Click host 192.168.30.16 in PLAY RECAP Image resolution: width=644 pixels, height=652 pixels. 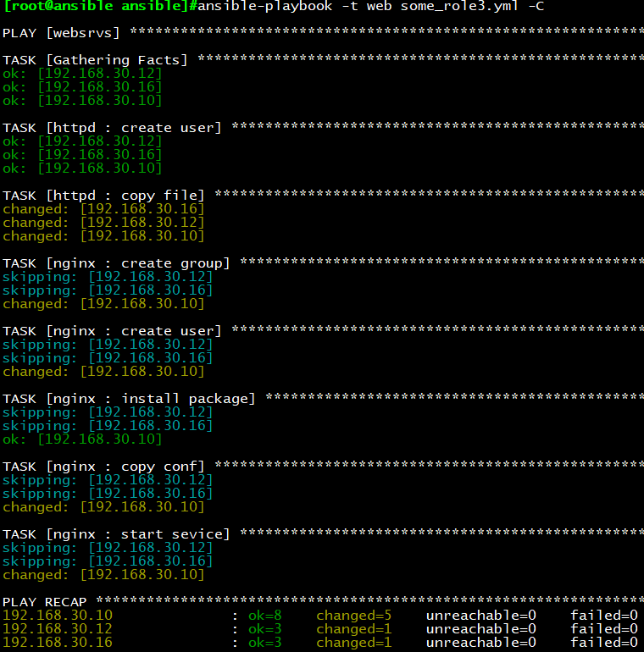click(x=58, y=643)
